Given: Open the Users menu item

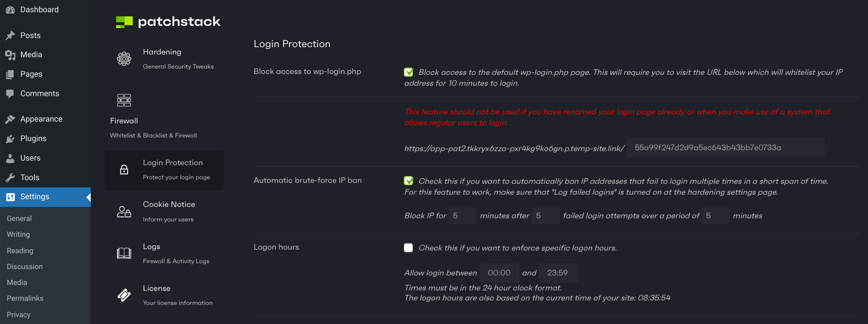Looking at the screenshot, I should 30,158.
